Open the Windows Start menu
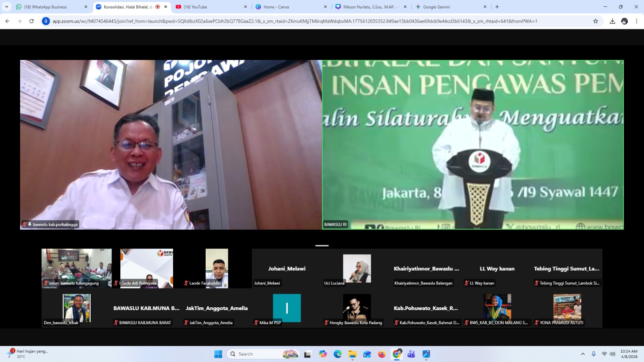 (x=218, y=354)
